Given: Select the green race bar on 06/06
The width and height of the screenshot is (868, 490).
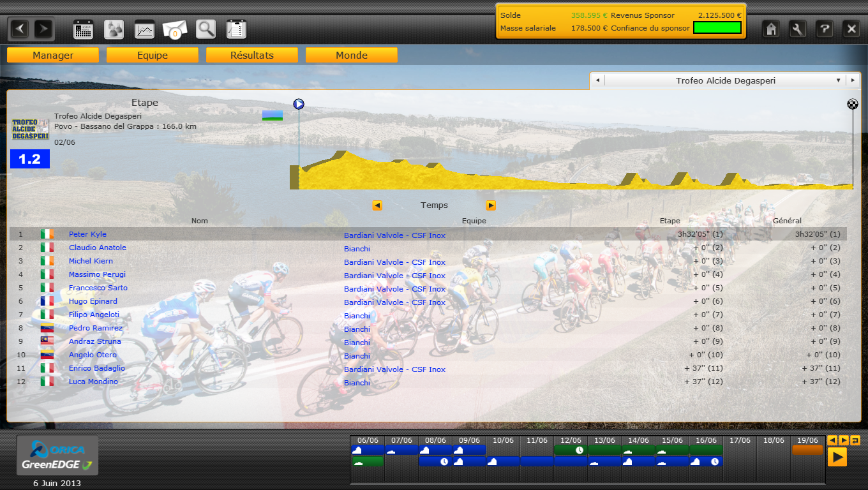Looking at the screenshot, I should 368,461.
